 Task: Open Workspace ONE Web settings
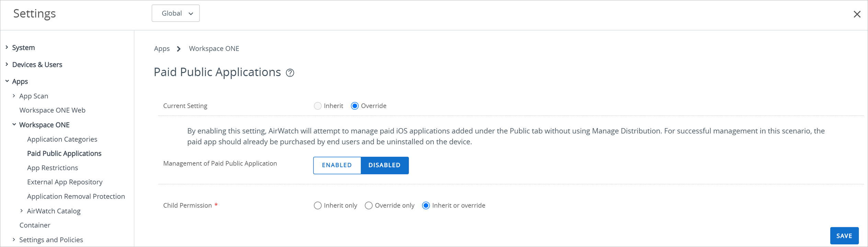pyautogui.click(x=53, y=110)
